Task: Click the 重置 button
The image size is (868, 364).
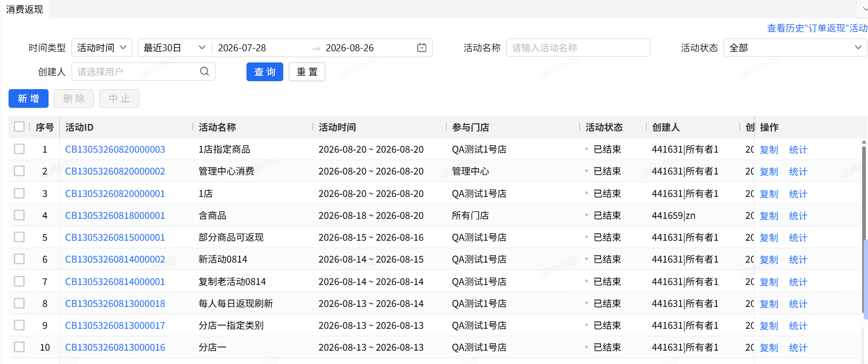Action: 307,72
